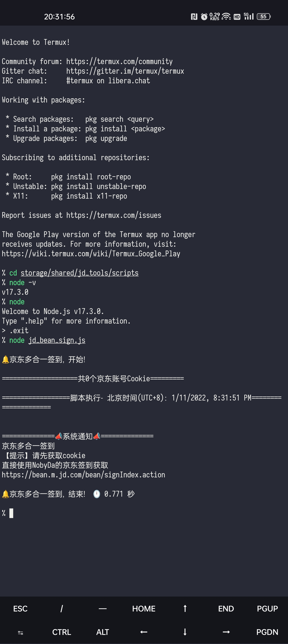Tap the cellular signal strength icon

(250, 17)
